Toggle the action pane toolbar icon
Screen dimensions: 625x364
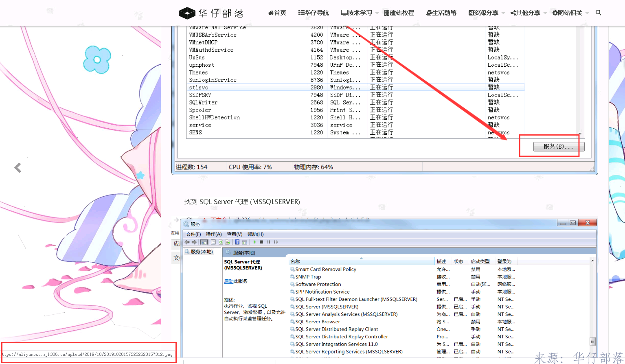pyautogui.click(x=245, y=242)
